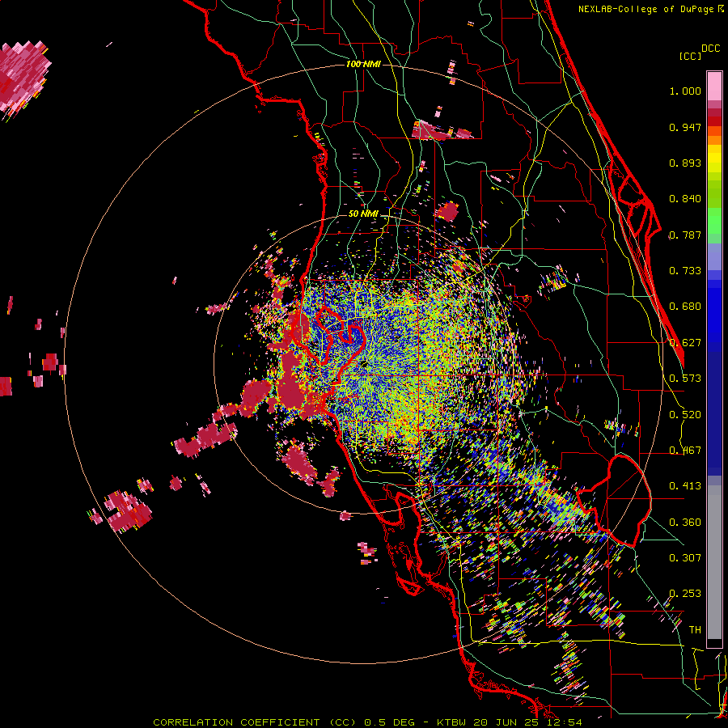Image resolution: width=728 pixels, height=728 pixels.
Task: Click the 0.893 scale value
Action: pyautogui.click(x=685, y=163)
